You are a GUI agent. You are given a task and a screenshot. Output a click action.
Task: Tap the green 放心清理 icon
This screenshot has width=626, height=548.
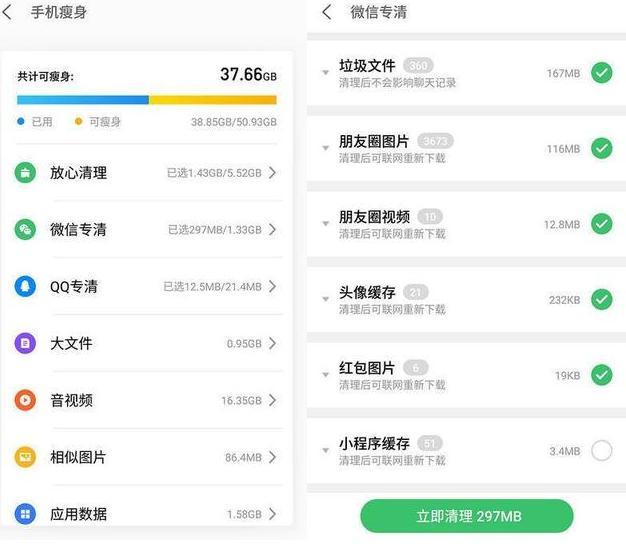click(x=25, y=173)
